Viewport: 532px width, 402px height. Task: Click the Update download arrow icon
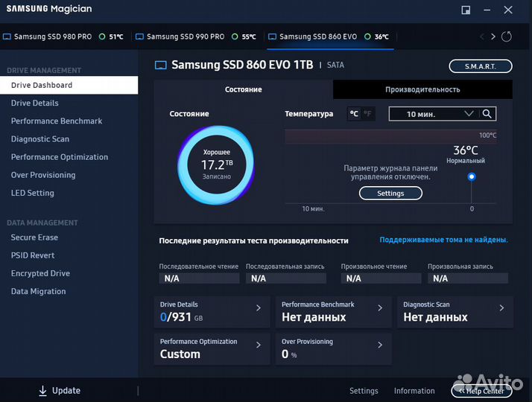click(x=42, y=391)
